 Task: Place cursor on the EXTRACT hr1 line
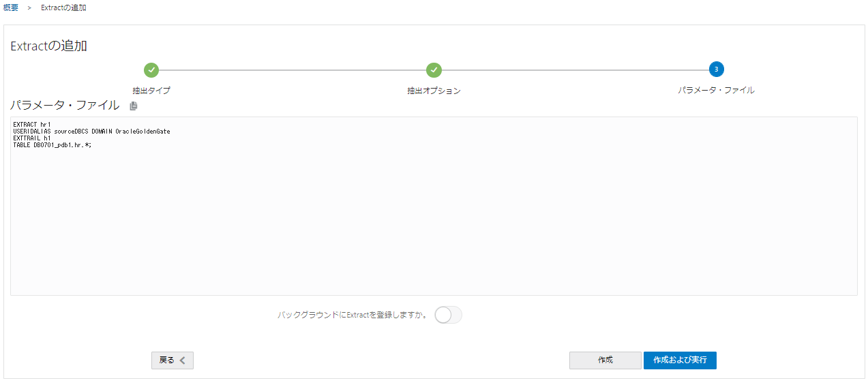tap(32, 124)
